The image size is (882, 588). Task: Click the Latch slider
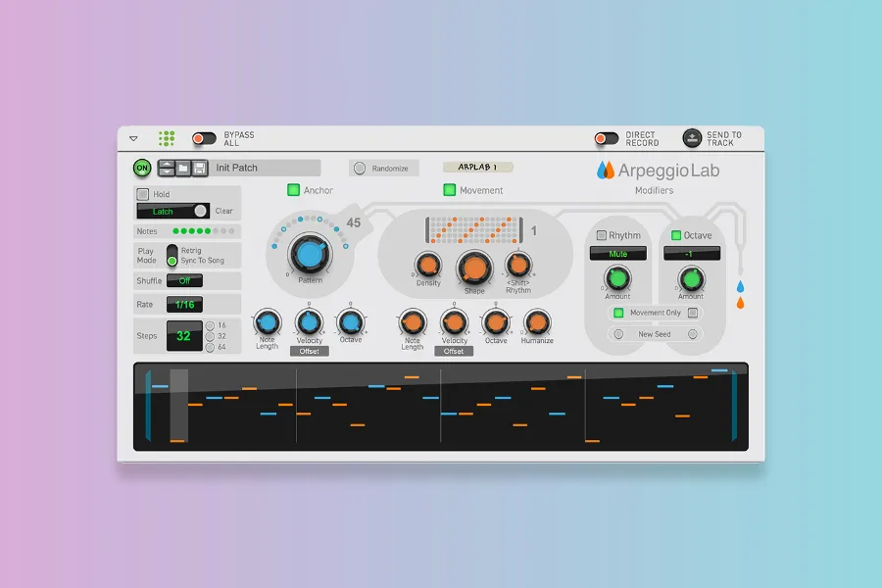172,211
